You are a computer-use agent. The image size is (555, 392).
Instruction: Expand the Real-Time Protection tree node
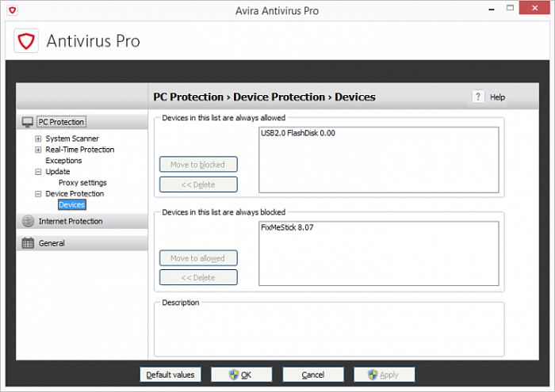coord(38,150)
